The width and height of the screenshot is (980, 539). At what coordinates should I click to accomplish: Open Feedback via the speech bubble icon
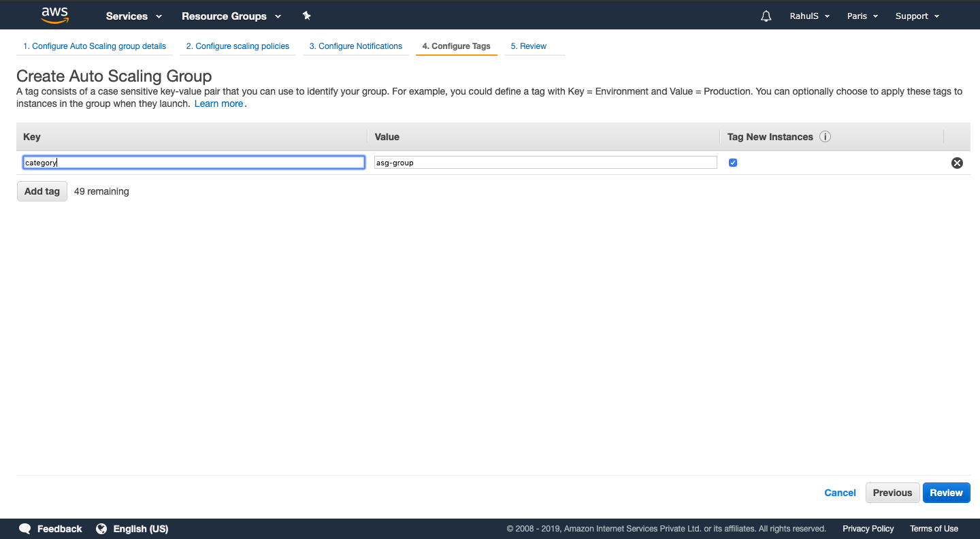click(24, 528)
